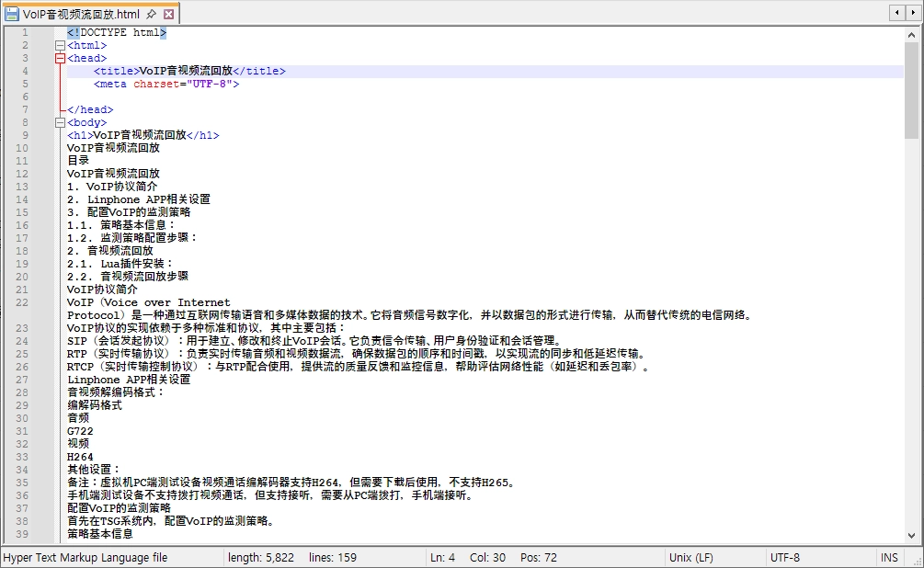Click the line '2.1. Lua插件安装：'
The image size is (924, 568).
[120, 264]
